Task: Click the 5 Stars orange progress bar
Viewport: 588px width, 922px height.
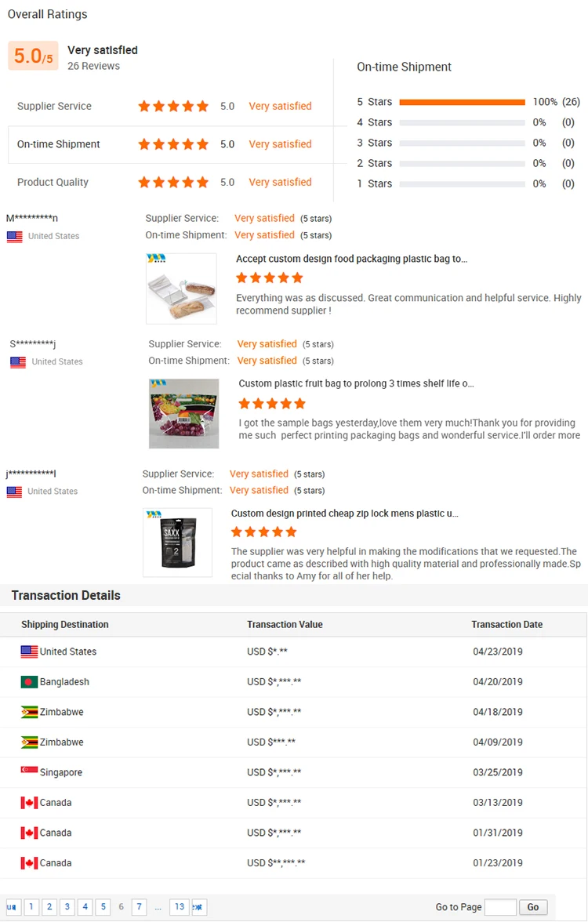Action: click(x=462, y=102)
